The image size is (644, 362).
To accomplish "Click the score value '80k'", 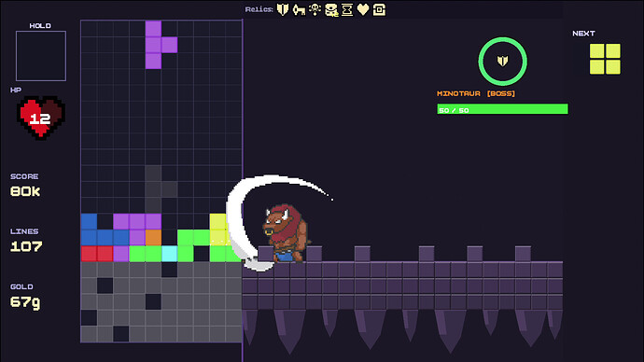I will [x=25, y=191].
